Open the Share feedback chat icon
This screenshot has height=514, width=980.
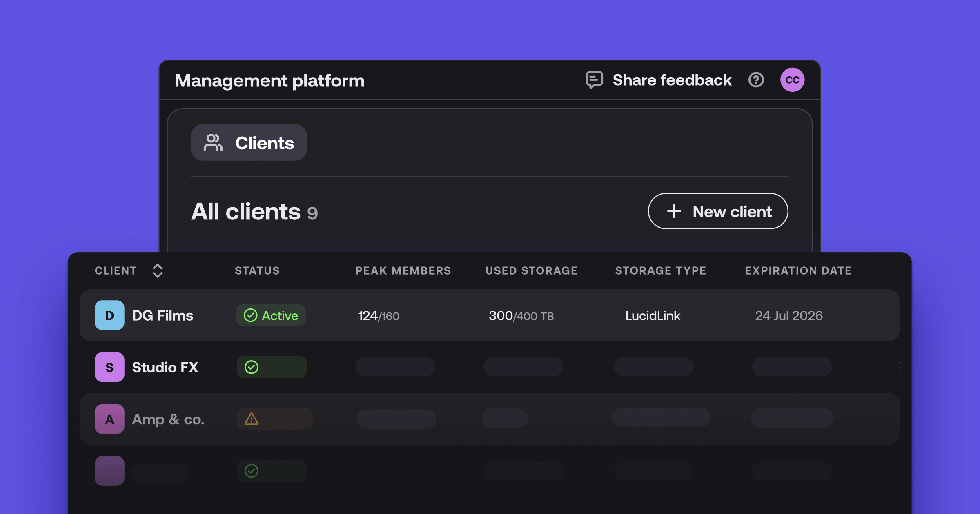click(x=594, y=80)
